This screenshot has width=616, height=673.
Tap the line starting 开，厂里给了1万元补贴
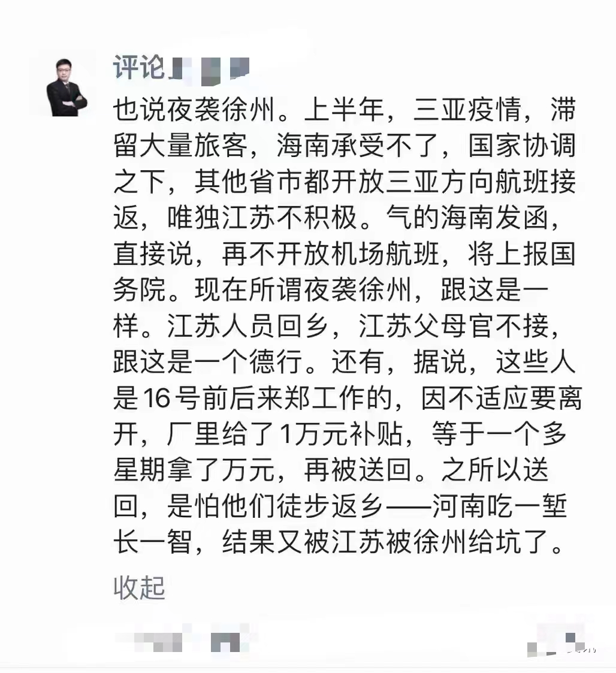pos(340,434)
